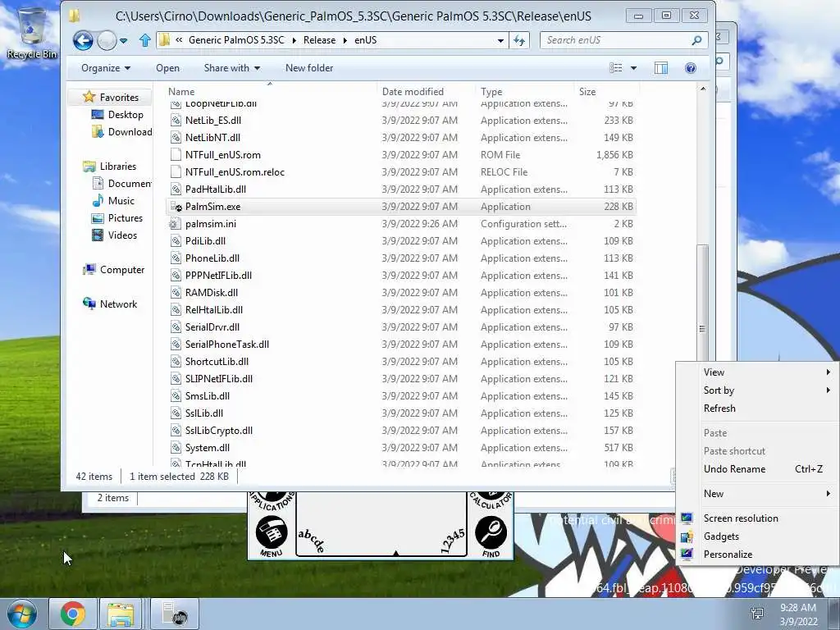Image resolution: width=840 pixels, height=630 pixels.
Task: Click the Up folder arrow icon
Action: pos(144,40)
